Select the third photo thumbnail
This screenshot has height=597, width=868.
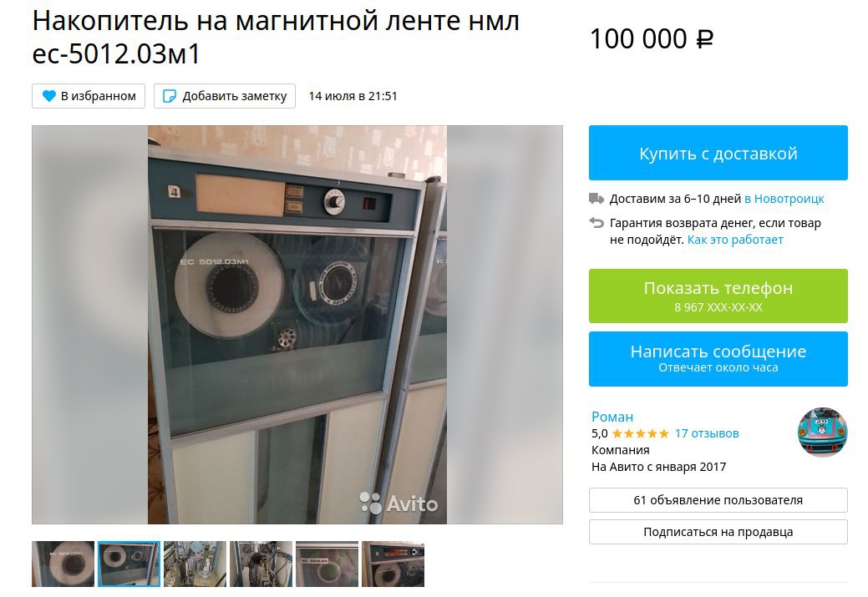click(x=195, y=564)
